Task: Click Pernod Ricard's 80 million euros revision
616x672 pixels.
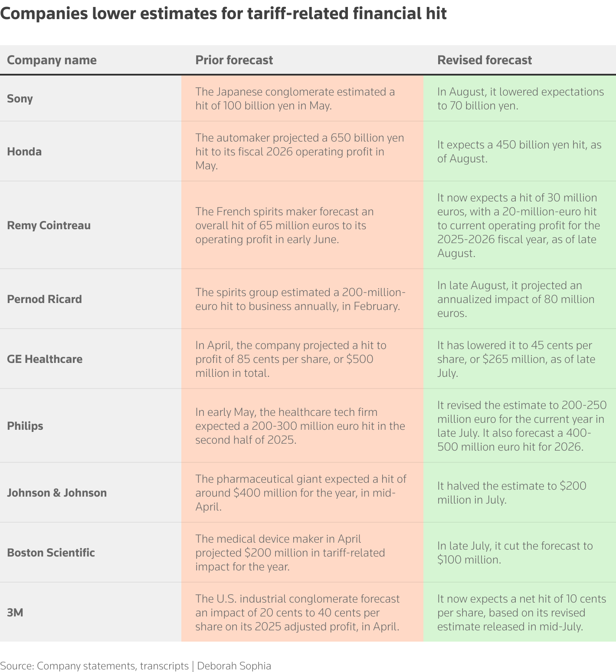Action: point(515,299)
